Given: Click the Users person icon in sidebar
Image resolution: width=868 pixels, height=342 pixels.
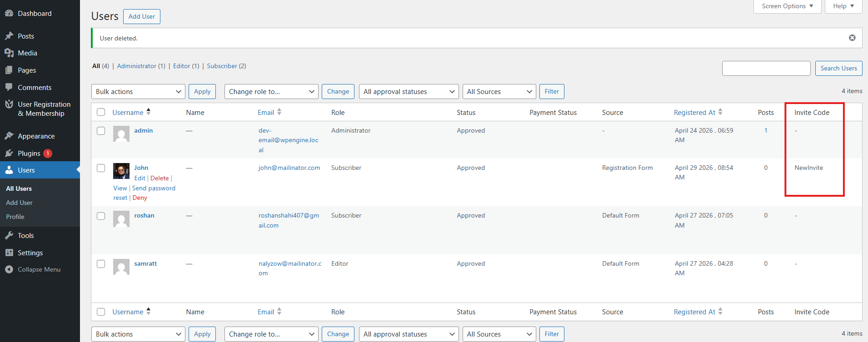Looking at the screenshot, I should pos(9,170).
